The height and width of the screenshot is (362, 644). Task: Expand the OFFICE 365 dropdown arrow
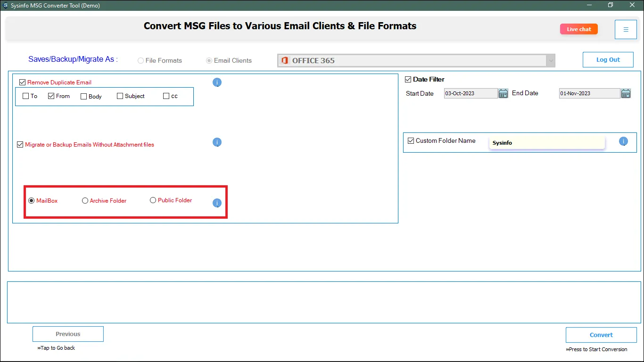(x=550, y=61)
